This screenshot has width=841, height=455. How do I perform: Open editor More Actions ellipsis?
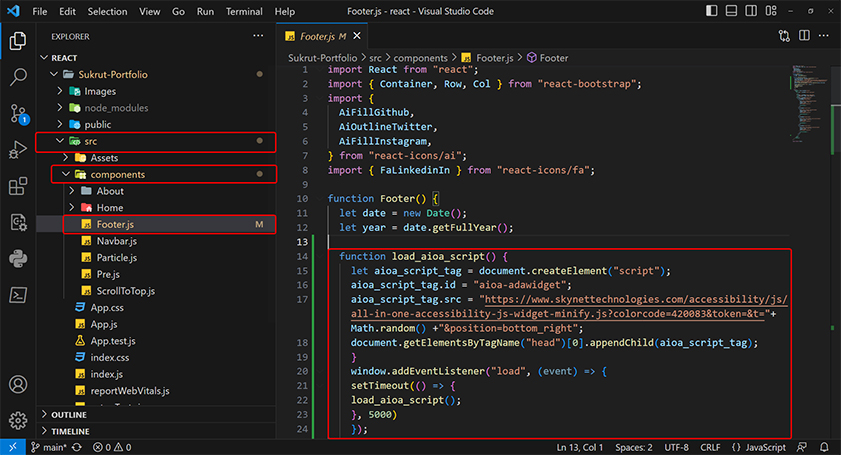click(x=823, y=36)
